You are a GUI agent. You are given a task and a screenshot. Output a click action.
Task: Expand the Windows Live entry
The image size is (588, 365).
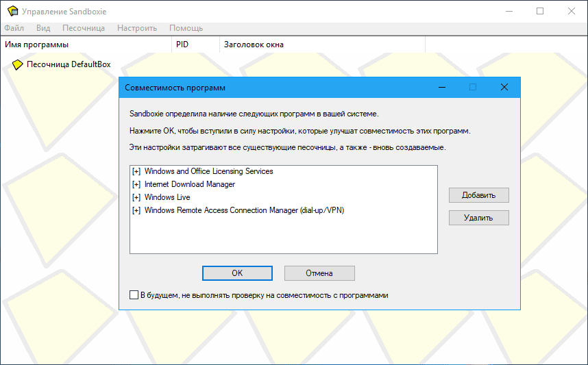pos(136,197)
